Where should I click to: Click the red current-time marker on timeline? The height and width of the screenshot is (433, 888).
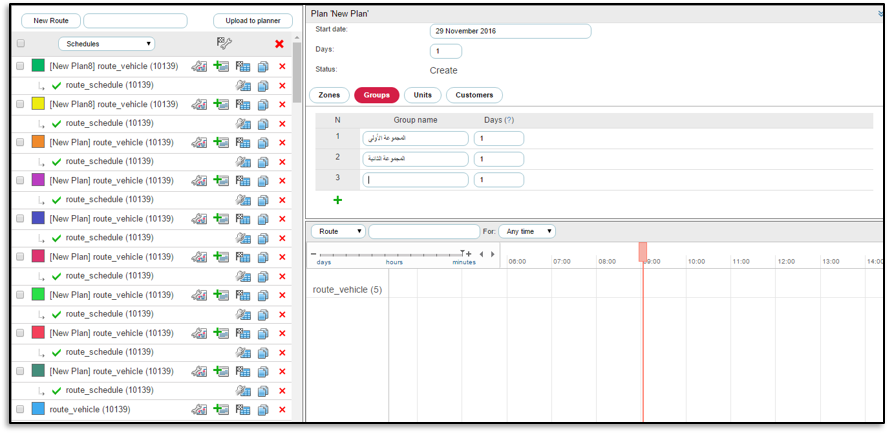pos(643,252)
